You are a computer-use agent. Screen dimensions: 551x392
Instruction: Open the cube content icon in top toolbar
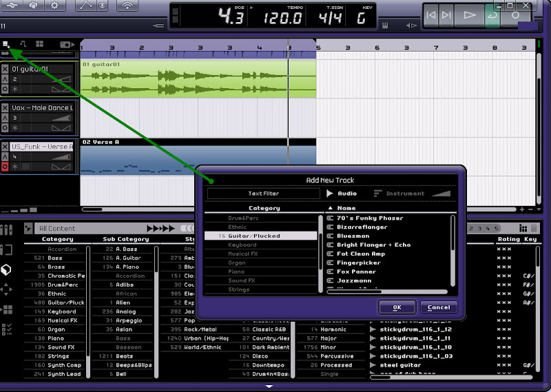[33, 6]
